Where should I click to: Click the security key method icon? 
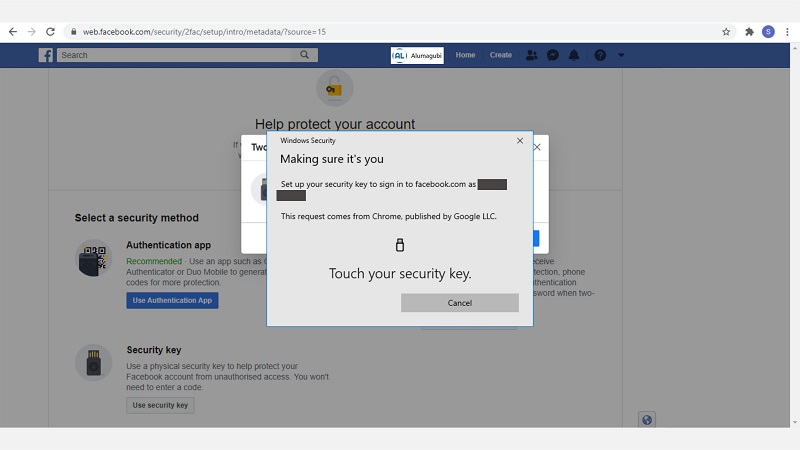click(x=93, y=363)
